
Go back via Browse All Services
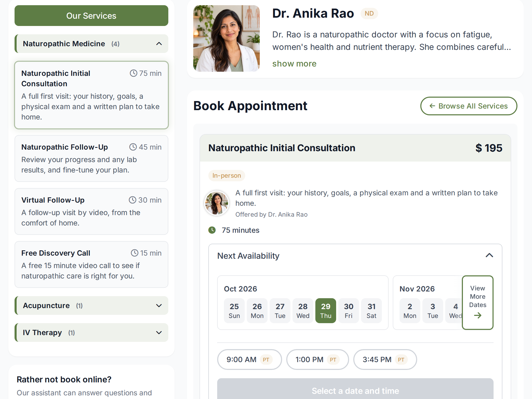tap(469, 106)
